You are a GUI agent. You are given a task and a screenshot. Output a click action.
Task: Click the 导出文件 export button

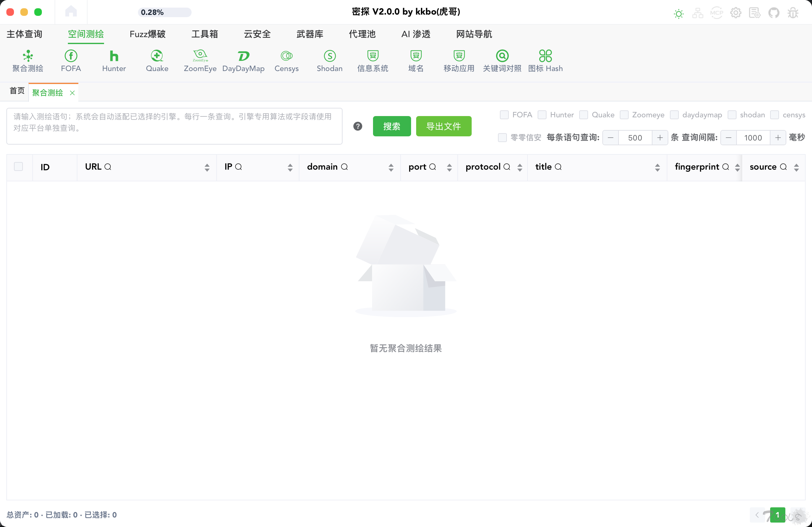[x=443, y=126]
